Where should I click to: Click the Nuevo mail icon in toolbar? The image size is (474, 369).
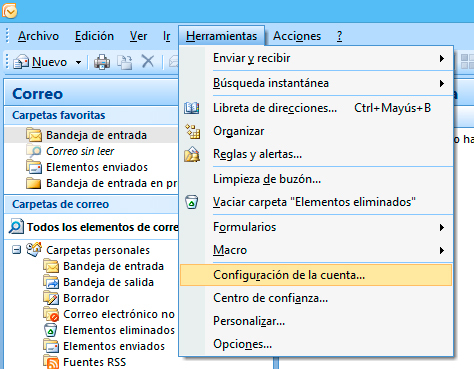(21, 62)
